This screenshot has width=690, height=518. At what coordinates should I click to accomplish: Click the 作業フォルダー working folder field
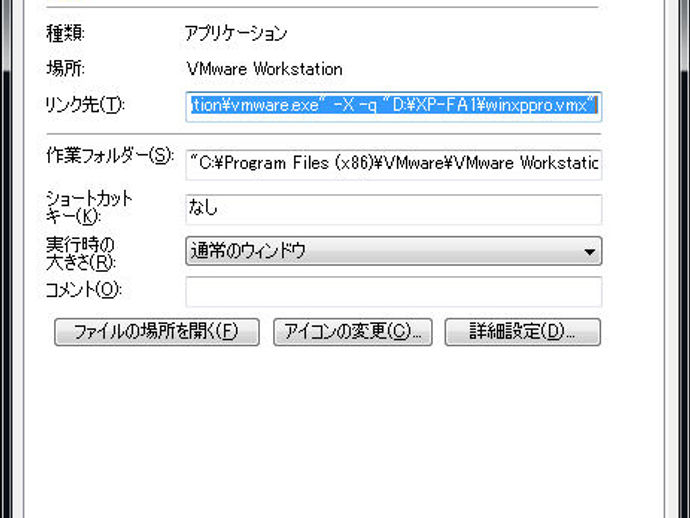[393, 164]
